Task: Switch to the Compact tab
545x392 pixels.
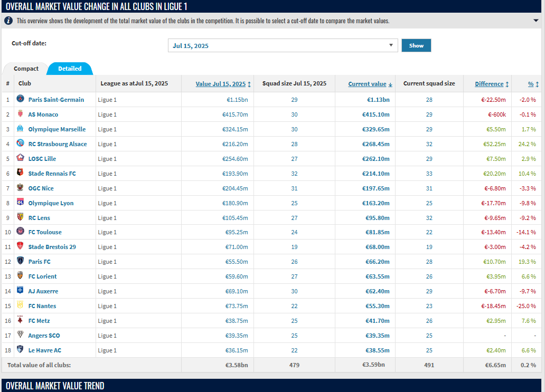Action: click(x=26, y=69)
